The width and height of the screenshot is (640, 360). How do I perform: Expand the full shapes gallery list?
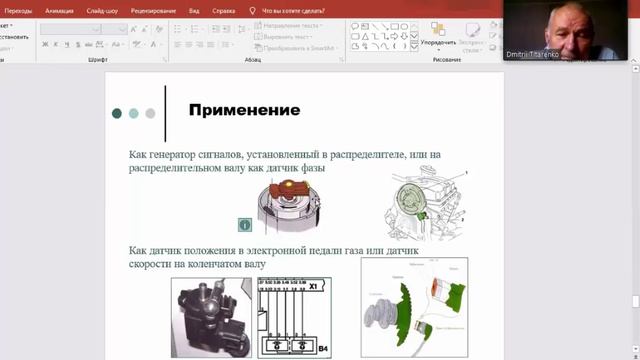(x=414, y=46)
